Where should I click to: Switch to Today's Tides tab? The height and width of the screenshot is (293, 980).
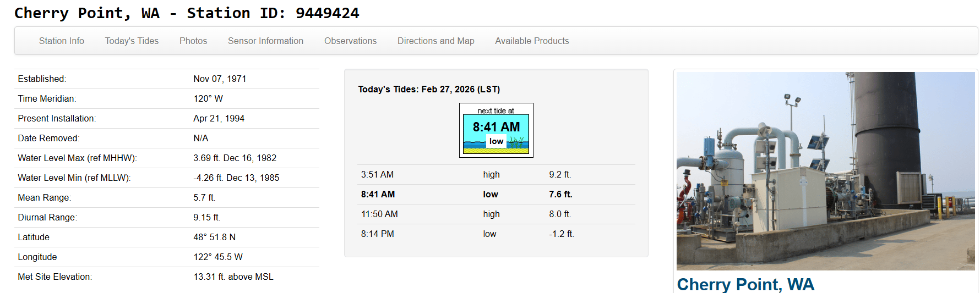132,41
